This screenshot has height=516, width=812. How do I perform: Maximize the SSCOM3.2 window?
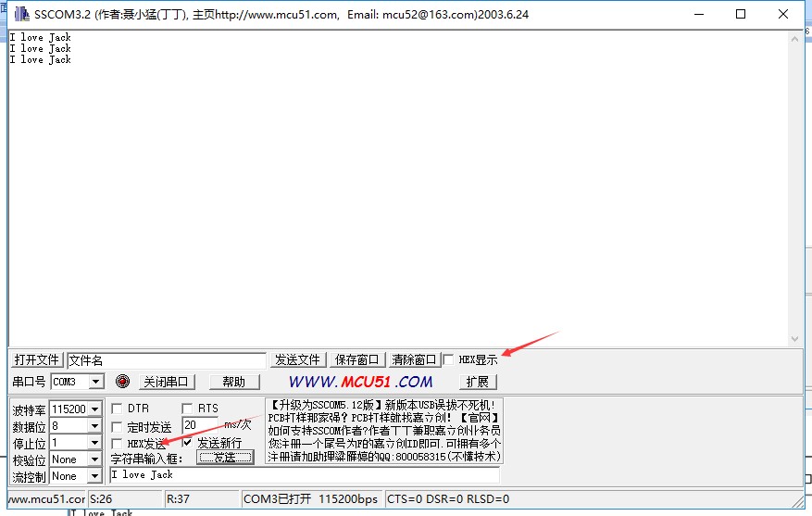click(741, 15)
